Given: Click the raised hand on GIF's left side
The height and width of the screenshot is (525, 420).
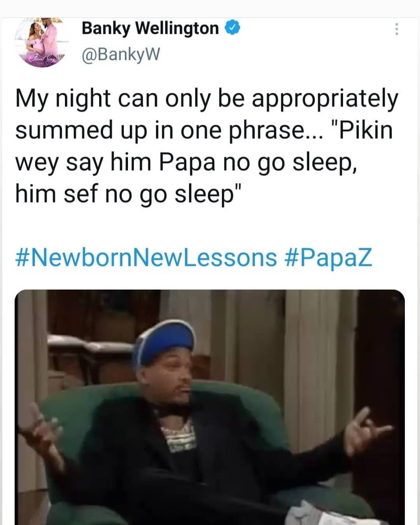Looking at the screenshot, I should 40,427.
